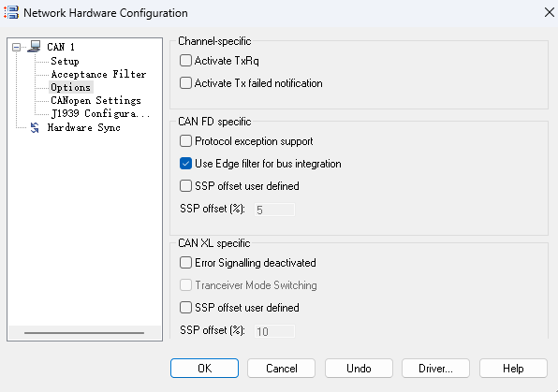This screenshot has width=558, height=392.
Task: Check CAN XL SSP offset user defined
Action: 185,308
